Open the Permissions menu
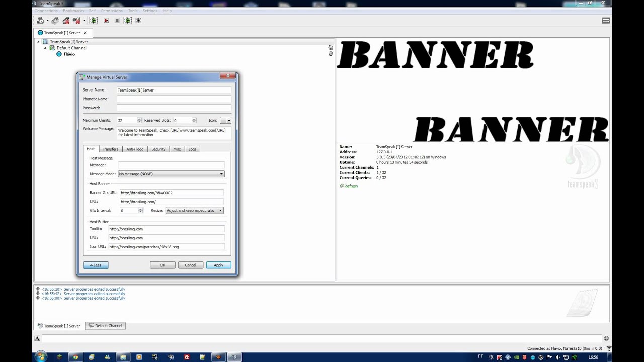Image resolution: width=644 pixels, height=362 pixels. [112, 11]
